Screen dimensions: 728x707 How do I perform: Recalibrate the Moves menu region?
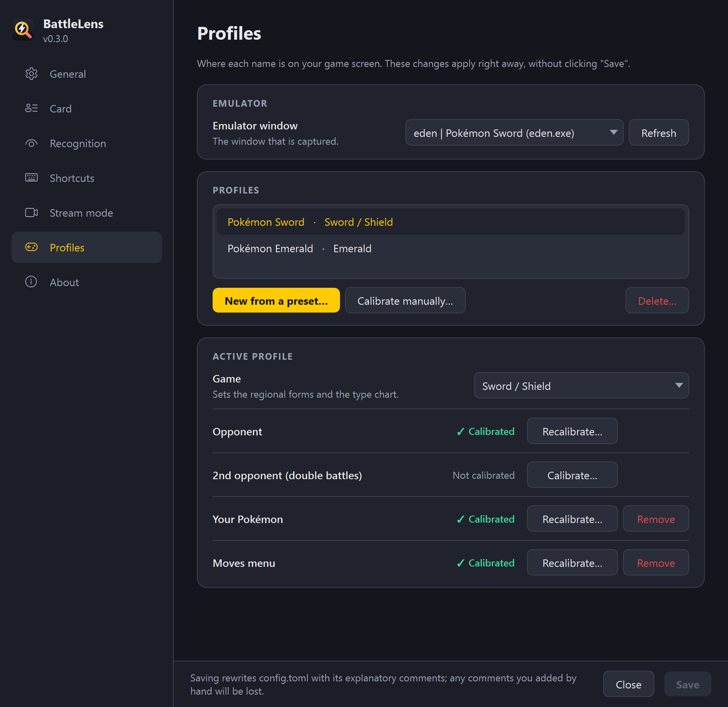point(572,563)
